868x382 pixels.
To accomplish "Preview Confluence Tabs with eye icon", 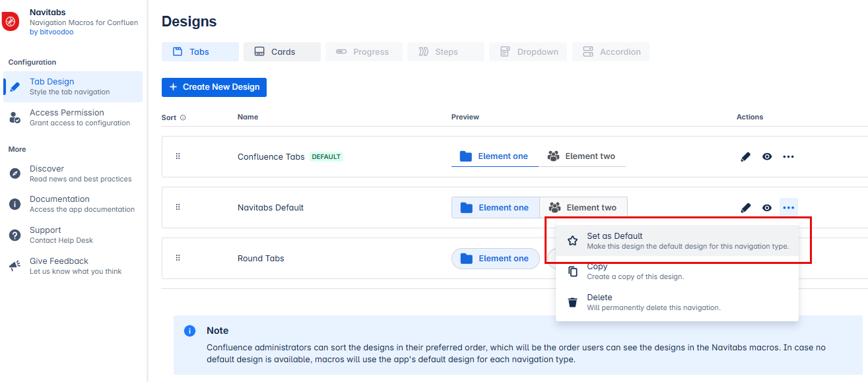I will 766,157.
